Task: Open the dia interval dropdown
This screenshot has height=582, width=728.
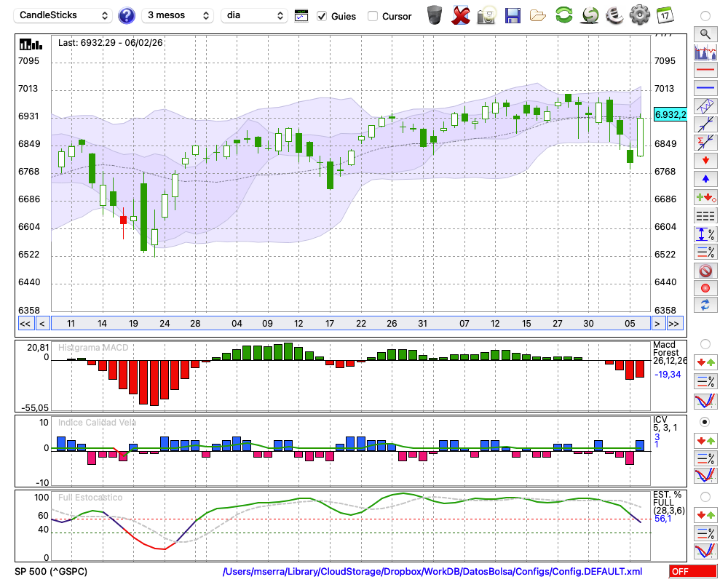Action: pyautogui.click(x=254, y=15)
